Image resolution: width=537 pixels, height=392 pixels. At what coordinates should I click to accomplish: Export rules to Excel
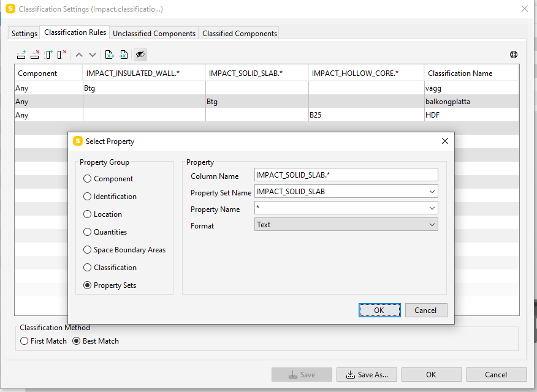pyautogui.click(x=109, y=55)
